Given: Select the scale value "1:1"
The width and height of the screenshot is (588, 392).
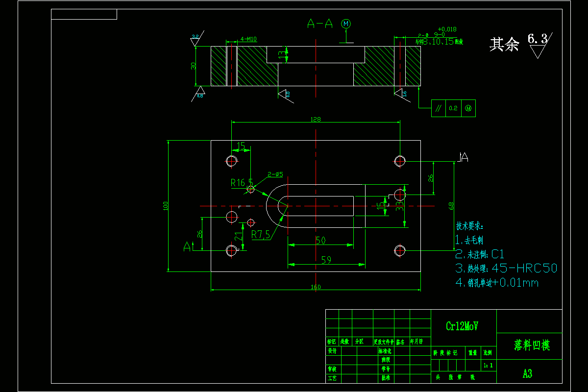Looking at the screenshot, I should (x=488, y=365).
